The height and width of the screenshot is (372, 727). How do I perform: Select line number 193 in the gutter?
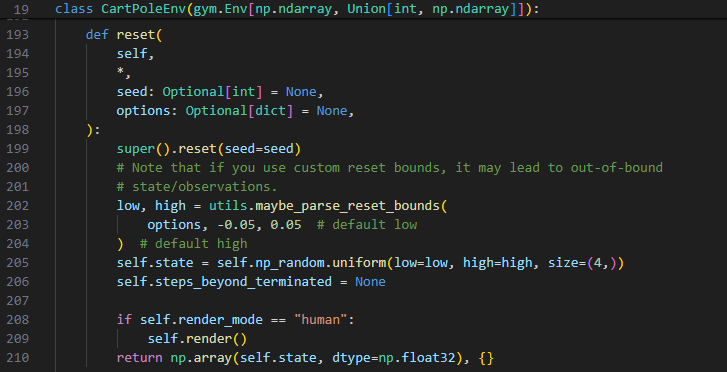pos(18,35)
